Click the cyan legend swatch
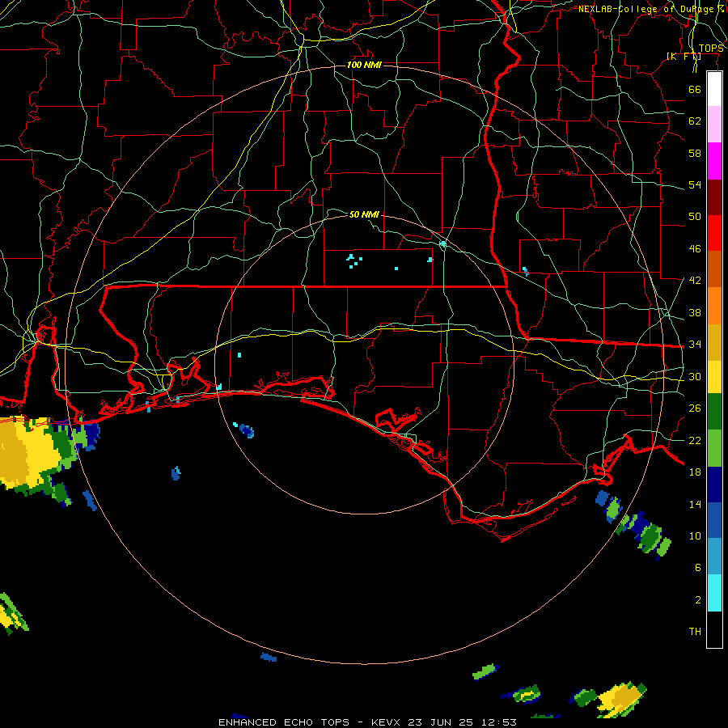Screen dimensions: 728x728 pyautogui.click(x=714, y=593)
